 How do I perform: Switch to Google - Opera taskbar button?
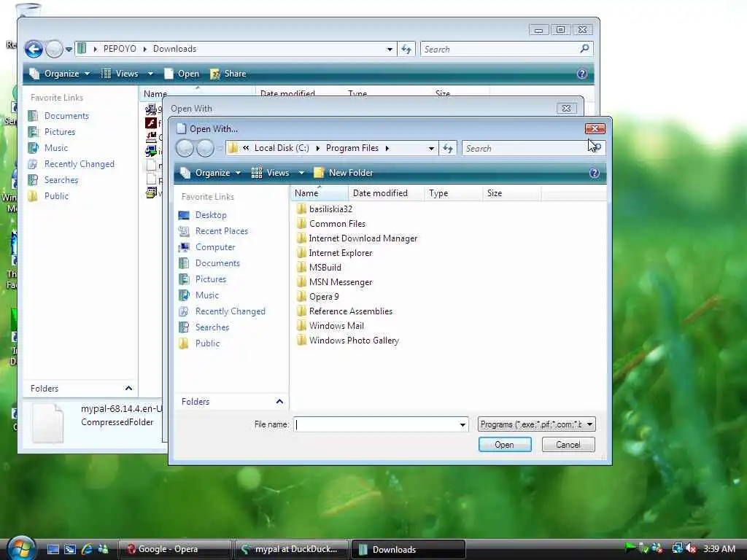pos(174,550)
